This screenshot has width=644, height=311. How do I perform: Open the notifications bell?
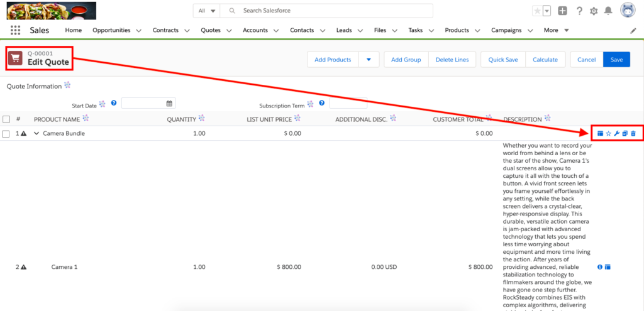tap(608, 11)
